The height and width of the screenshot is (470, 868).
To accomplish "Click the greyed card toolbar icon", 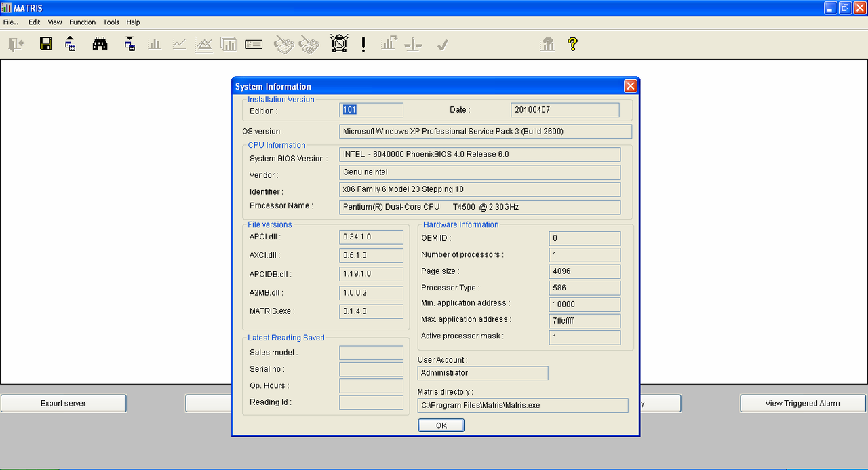I will pyautogui.click(x=254, y=44).
